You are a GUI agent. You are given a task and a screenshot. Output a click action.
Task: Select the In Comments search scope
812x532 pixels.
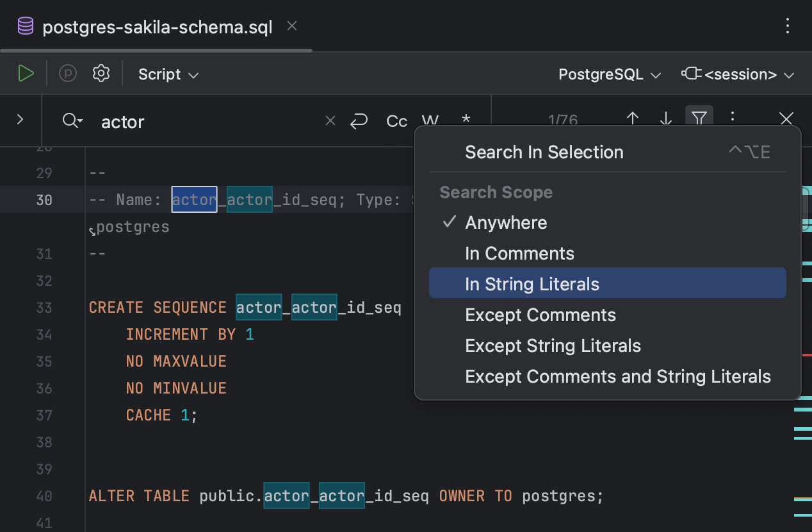point(519,253)
